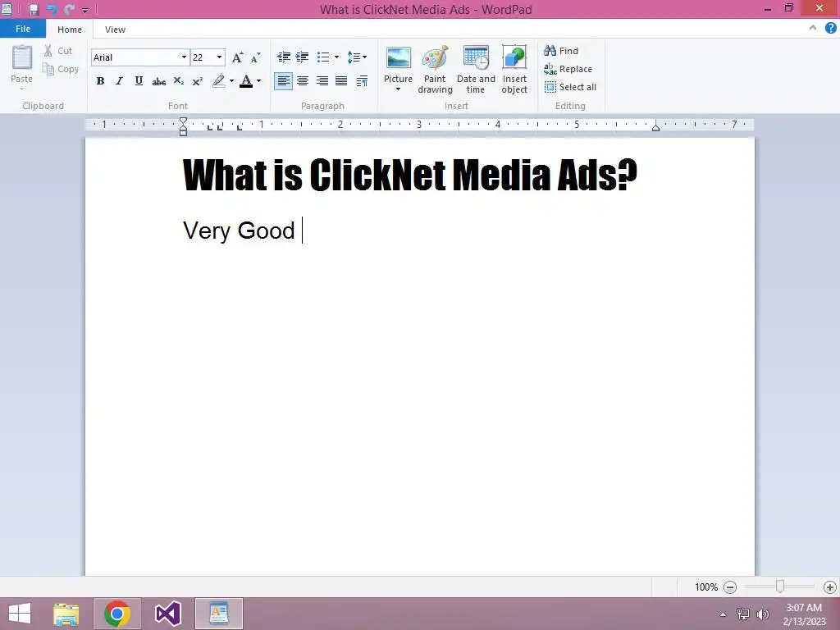Click the right indent marker on ruler
The width and height of the screenshot is (840, 630).
pos(655,127)
